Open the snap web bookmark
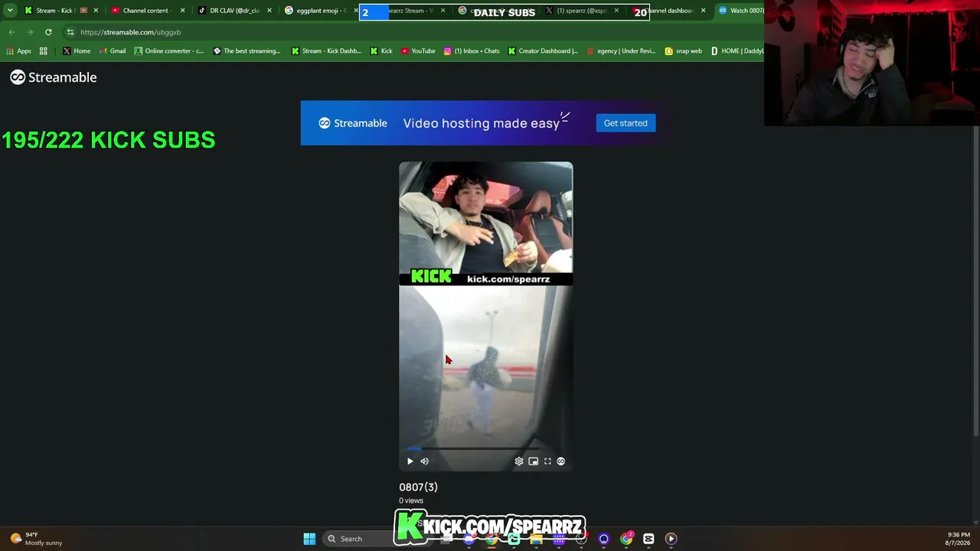This screenshot has height=551, width=980. pos(683,51)
